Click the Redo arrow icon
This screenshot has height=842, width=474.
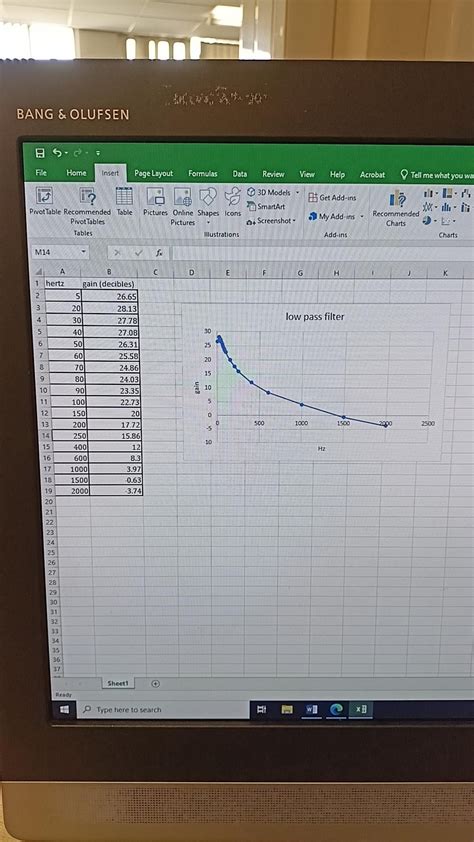(77, 154)
